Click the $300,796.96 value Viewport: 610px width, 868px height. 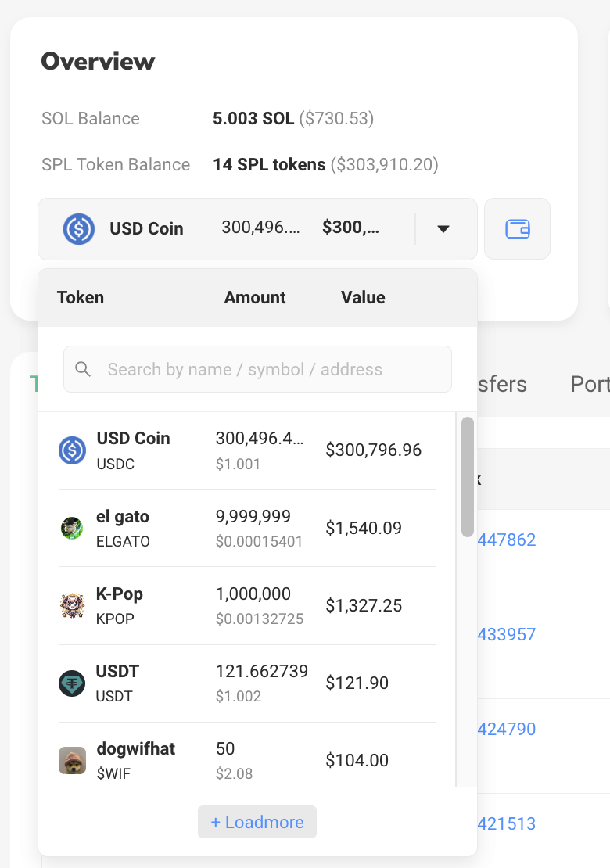tap(374, 450)
